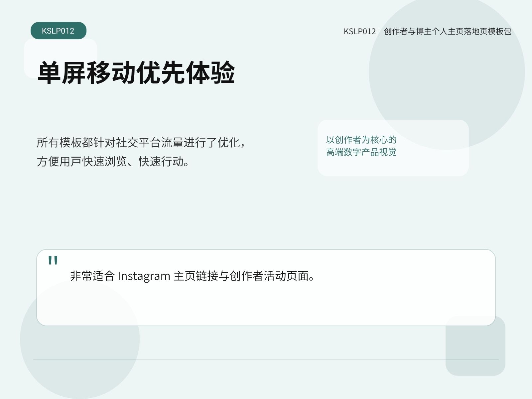Select the quote 非常适合 Instagram 主页链接与创作者活动页面。

click(x=192, y=276)
